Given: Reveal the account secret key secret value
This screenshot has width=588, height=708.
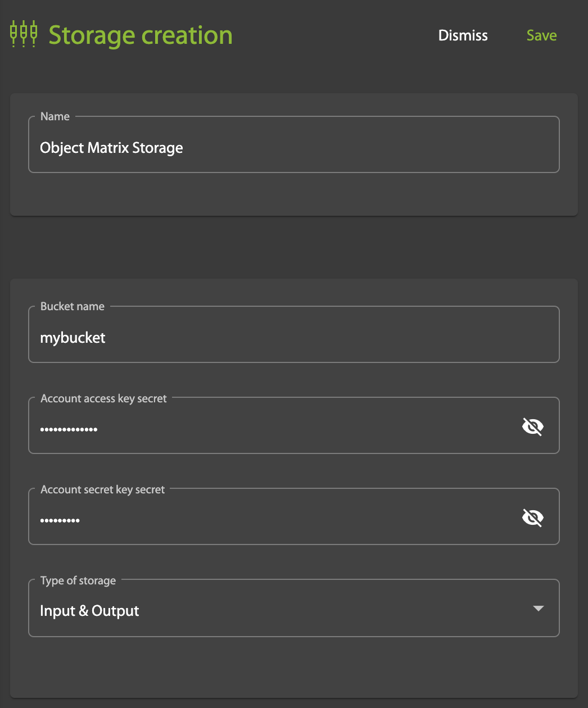Looking at the screenshot, I should [532, 518].
